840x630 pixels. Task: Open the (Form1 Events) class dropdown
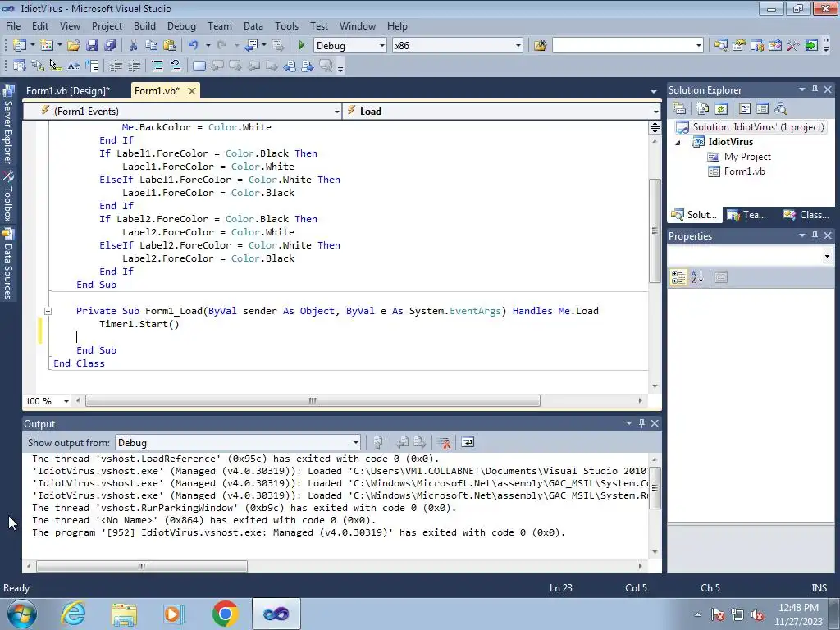pos(336,112)
